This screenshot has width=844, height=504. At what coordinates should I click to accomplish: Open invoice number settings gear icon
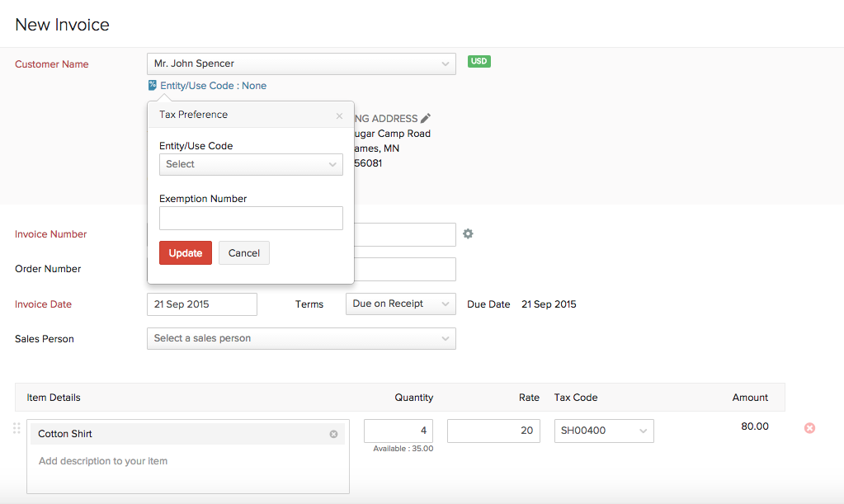coord(468,234)
